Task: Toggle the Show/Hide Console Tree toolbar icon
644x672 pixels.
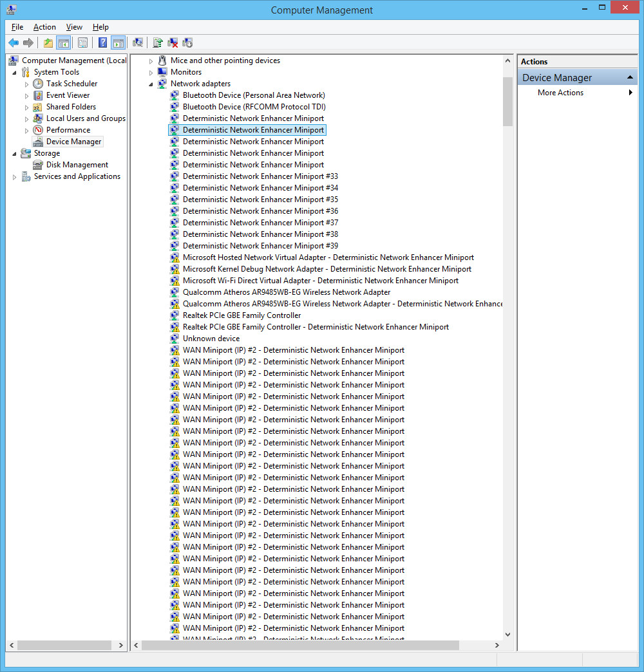Action: click(x=64, y=43)
